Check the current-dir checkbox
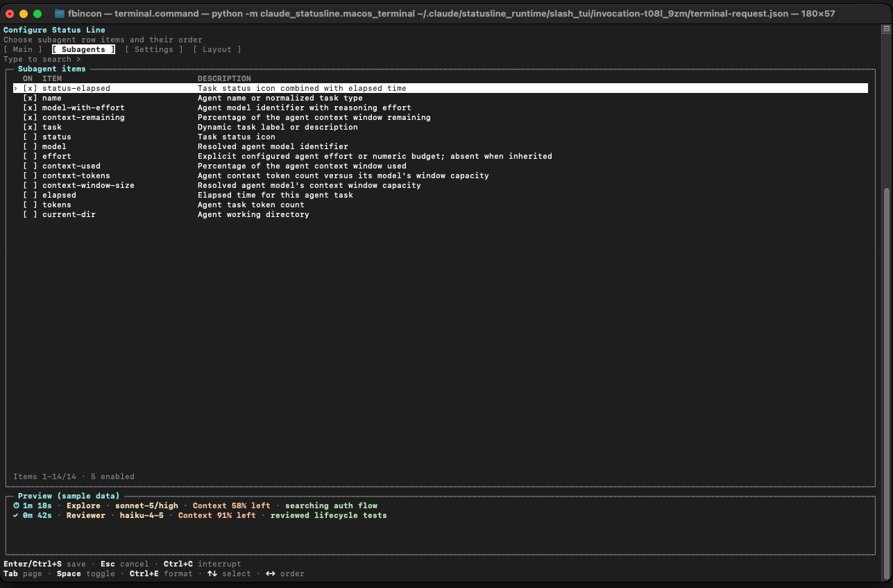The image size is (893, 588). 31,215
